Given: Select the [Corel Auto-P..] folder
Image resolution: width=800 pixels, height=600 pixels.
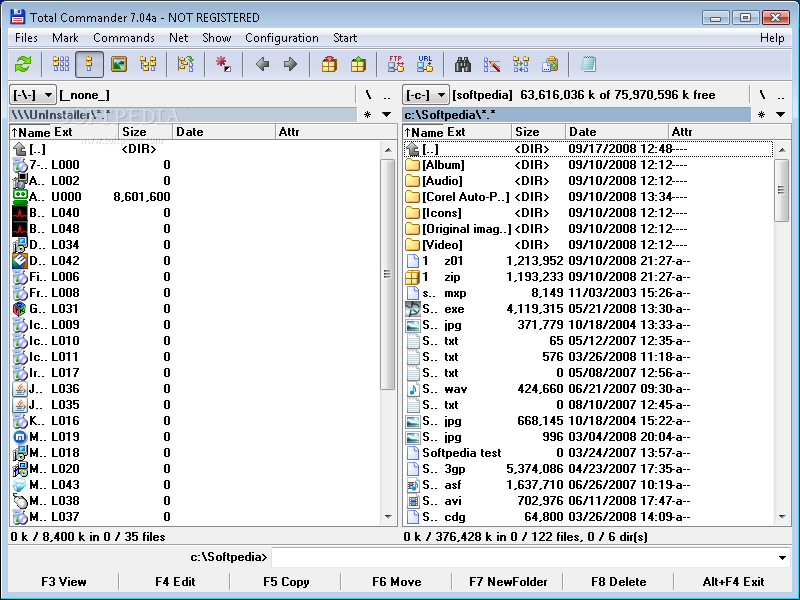Looking at the screenshot, I should pos(587,197).
